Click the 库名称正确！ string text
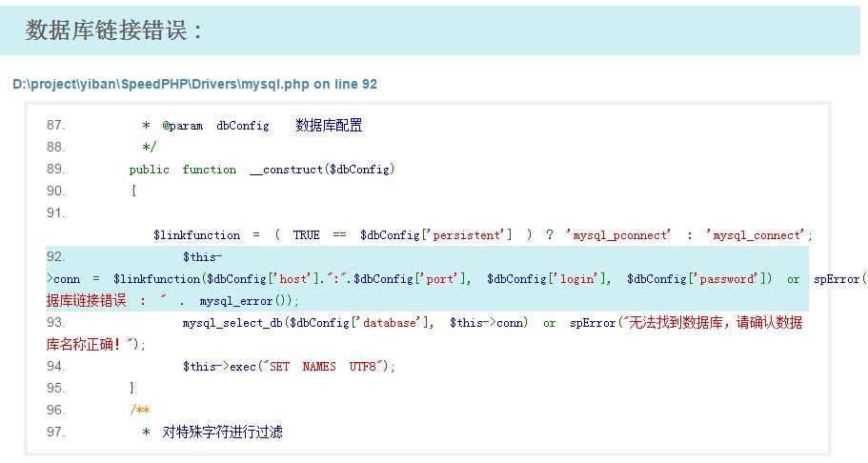868x463 pixels. click(84, 345)
